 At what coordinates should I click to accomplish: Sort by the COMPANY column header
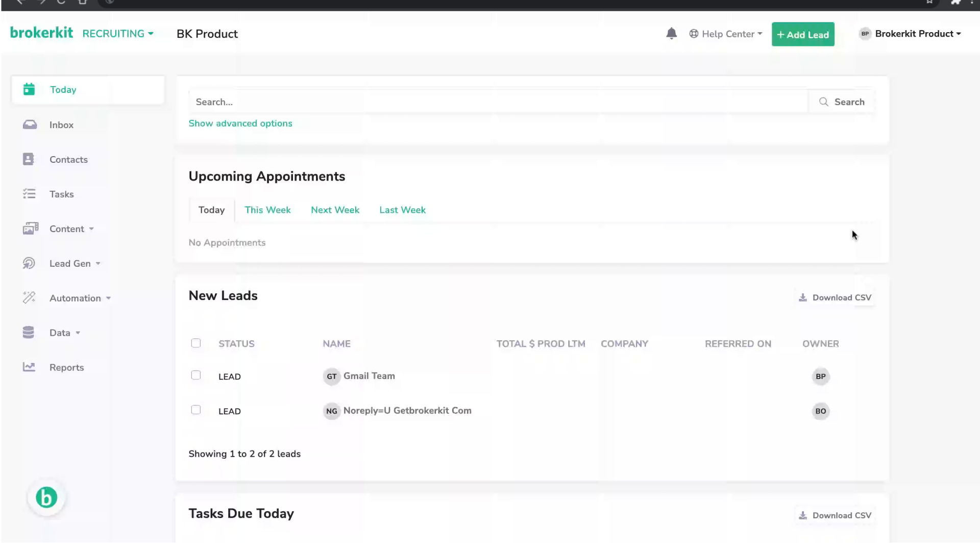624,344
